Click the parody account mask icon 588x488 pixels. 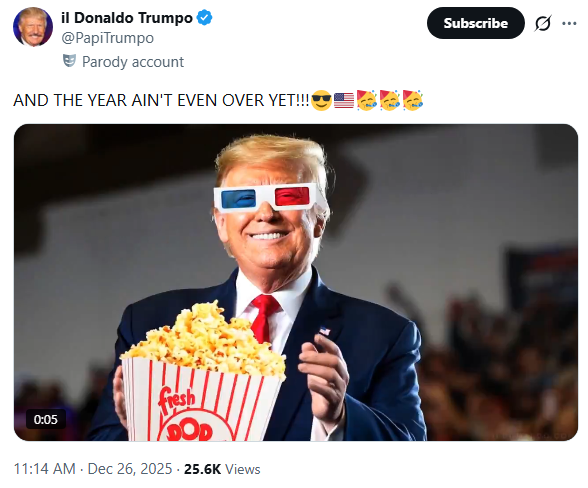69,61
